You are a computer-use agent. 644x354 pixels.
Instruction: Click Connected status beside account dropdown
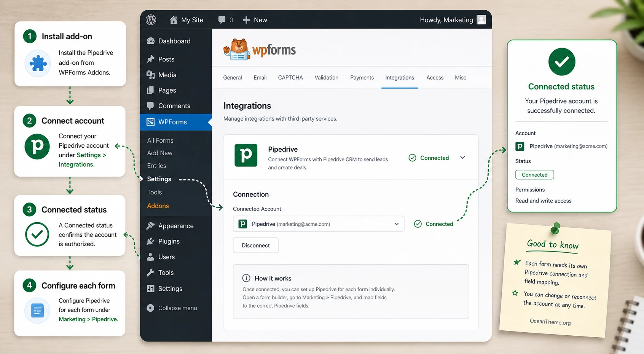click(434, 224)
